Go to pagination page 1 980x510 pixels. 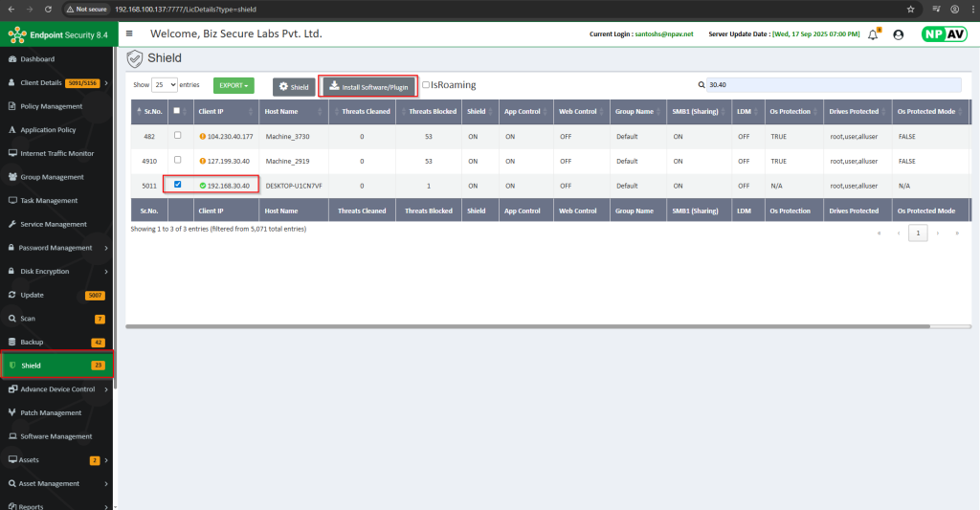point(917,233)
